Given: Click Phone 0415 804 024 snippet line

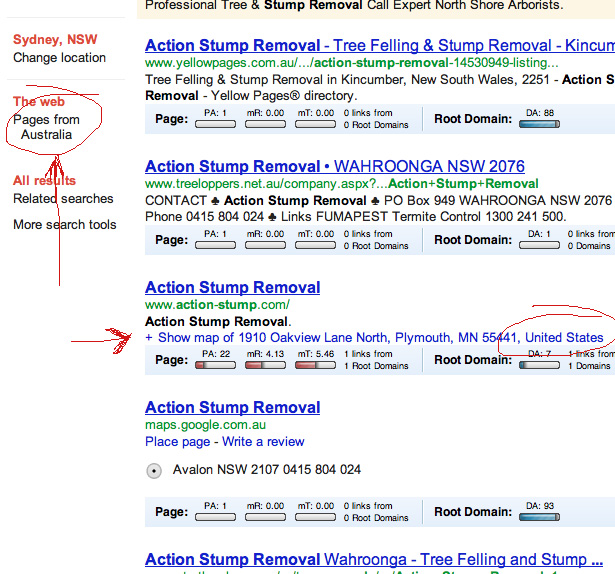Looking at the screenshot, I should coord(356,217).
